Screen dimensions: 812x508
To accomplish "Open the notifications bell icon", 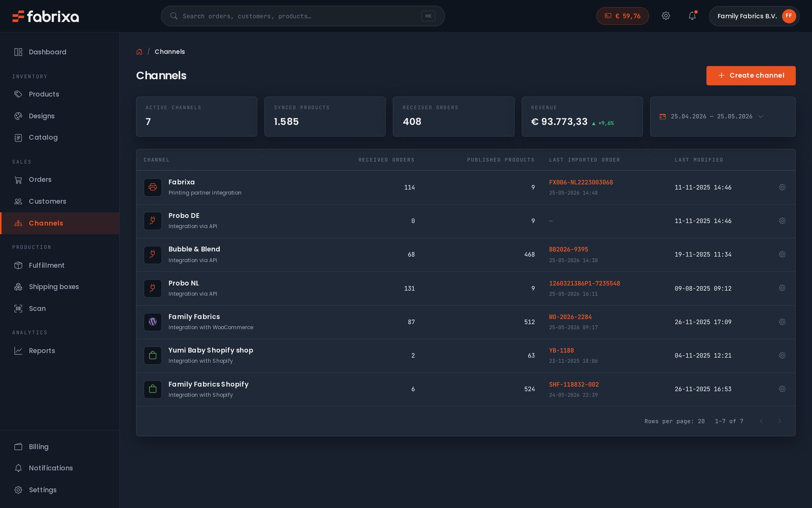I will coord(692,16).
